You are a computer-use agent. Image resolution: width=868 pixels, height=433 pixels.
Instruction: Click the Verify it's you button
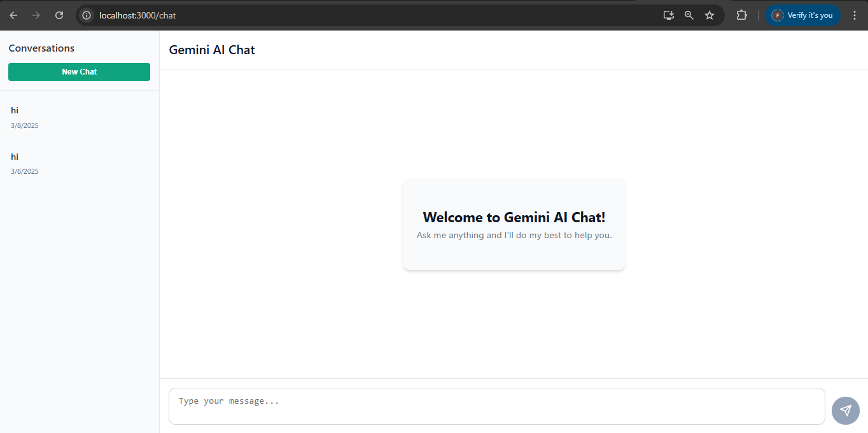pyautogui.click(x=802, y=15)
